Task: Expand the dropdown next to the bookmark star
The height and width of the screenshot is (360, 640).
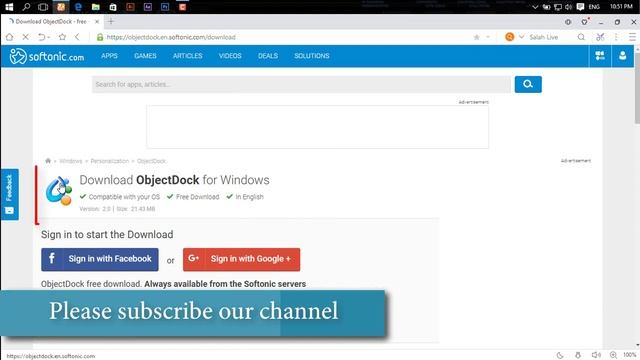Action: point(488,37)
